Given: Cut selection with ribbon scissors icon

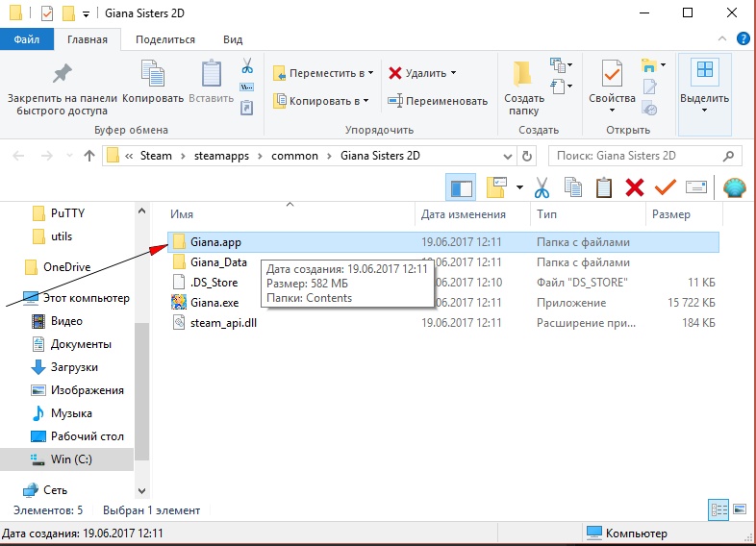Looking at the screenshot, I should click(x=247, y=66).
